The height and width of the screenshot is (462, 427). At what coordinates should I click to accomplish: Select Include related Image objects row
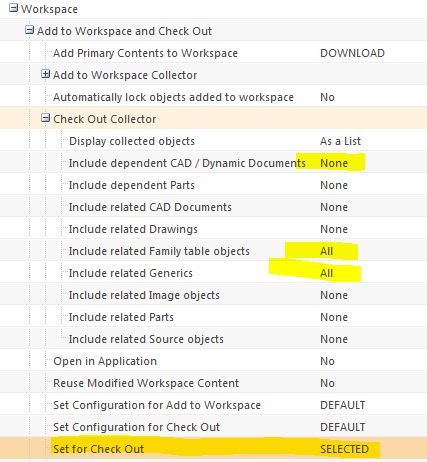(x=213, y=295)
